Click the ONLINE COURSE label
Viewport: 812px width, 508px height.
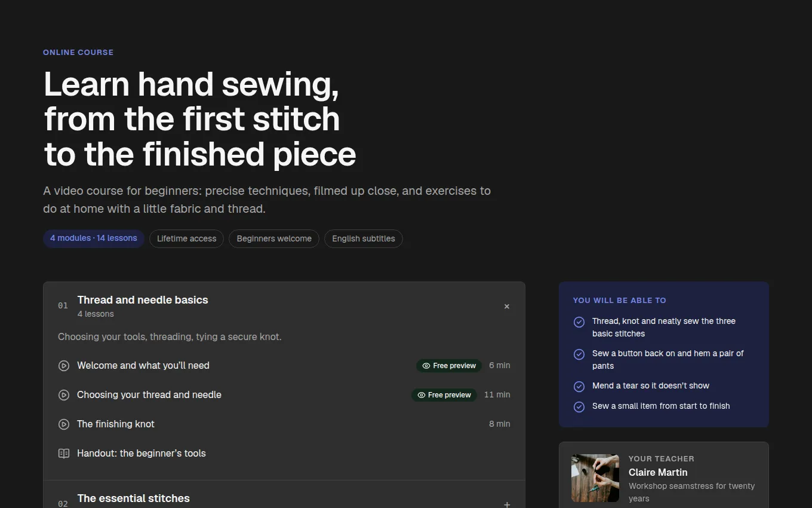[78, 53]
